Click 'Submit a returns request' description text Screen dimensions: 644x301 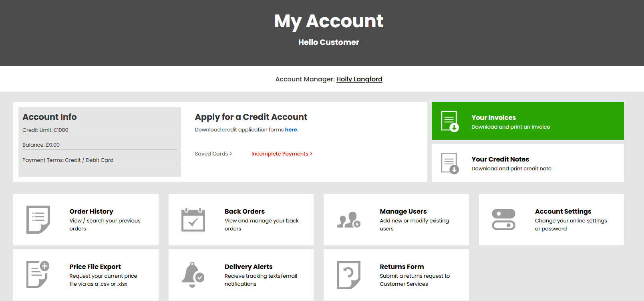coord(415,280)
